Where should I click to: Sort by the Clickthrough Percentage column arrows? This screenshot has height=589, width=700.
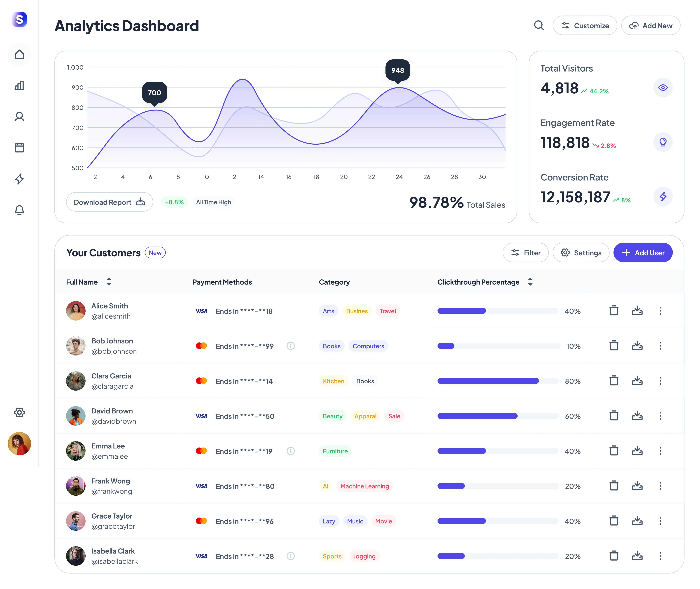click(530, 282)
